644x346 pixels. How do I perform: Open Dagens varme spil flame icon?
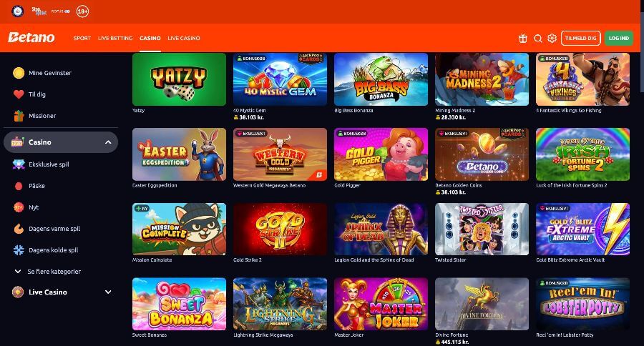(19, 229)
